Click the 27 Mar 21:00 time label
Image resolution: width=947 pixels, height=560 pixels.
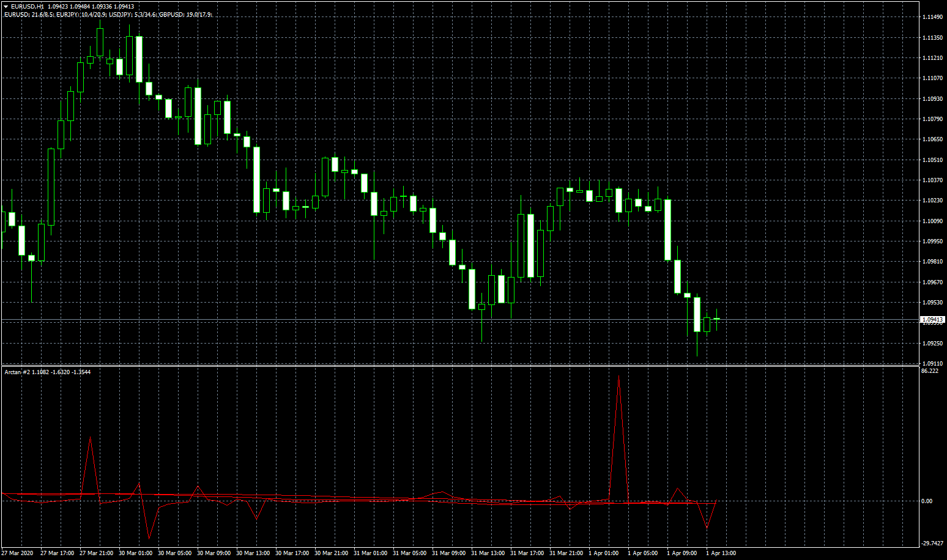pyautogui.click(x=96, y=553)
